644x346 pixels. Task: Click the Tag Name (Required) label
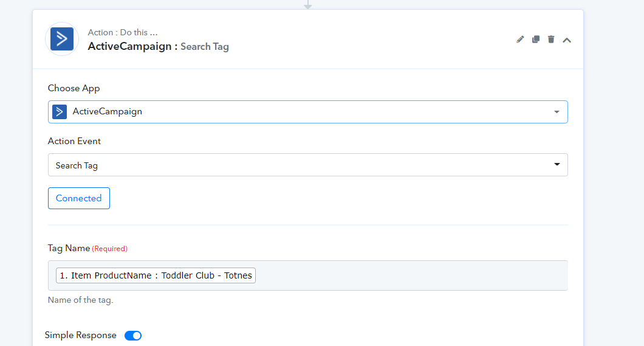87,248
